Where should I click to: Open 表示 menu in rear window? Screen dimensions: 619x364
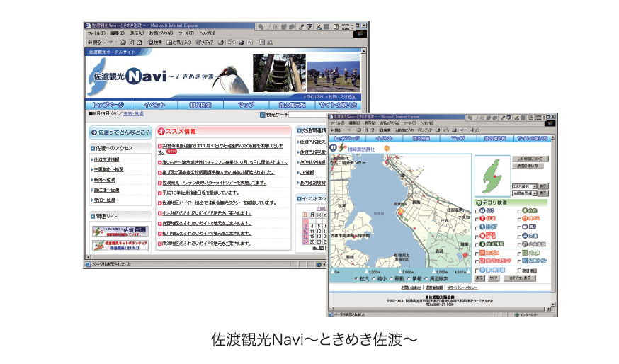pos(137,33)
